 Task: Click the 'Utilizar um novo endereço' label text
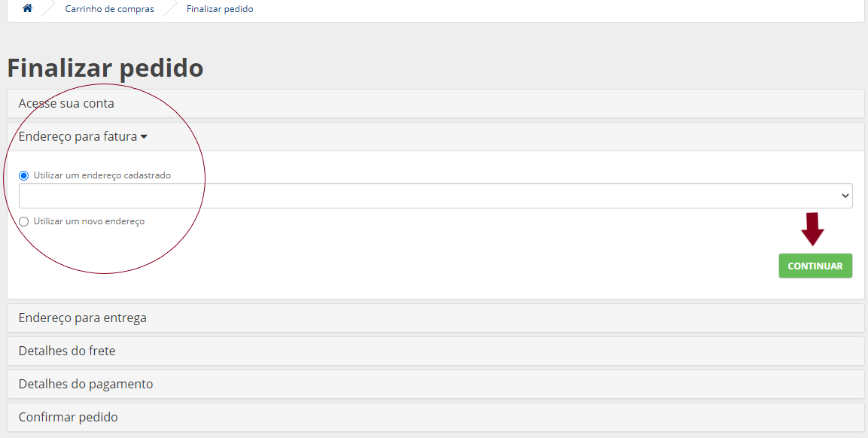[x=89, y=222]
